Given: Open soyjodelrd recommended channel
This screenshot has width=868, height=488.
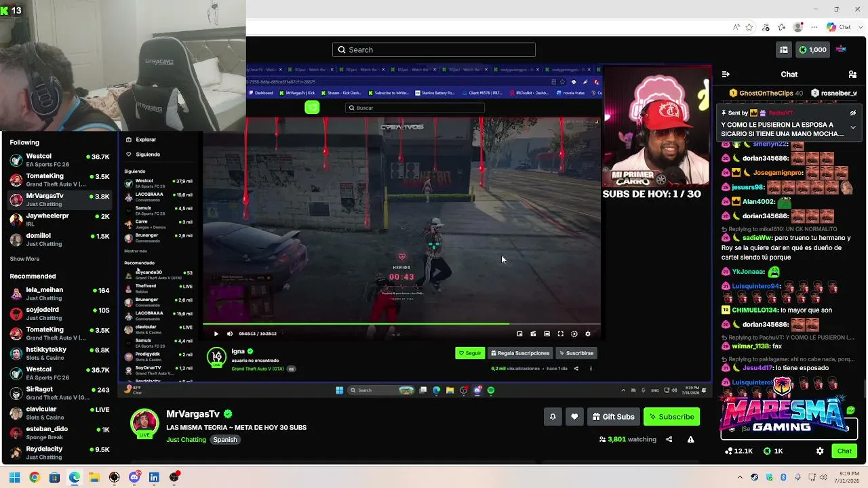Looking at the screenshot, I should tap(59, 313).
